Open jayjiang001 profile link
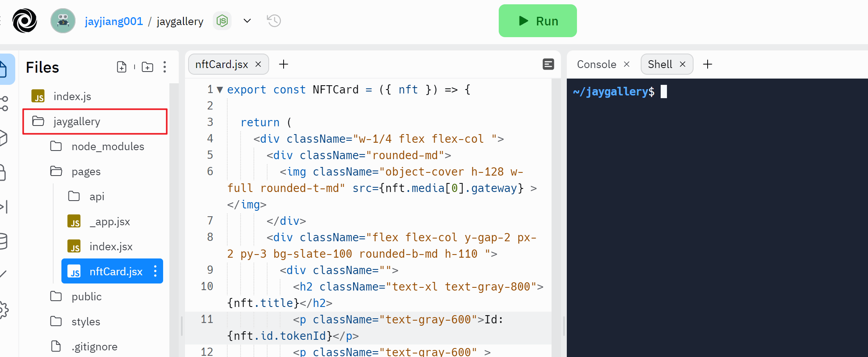The width and height of the screenshot is (868, 357). click(114, 21)
